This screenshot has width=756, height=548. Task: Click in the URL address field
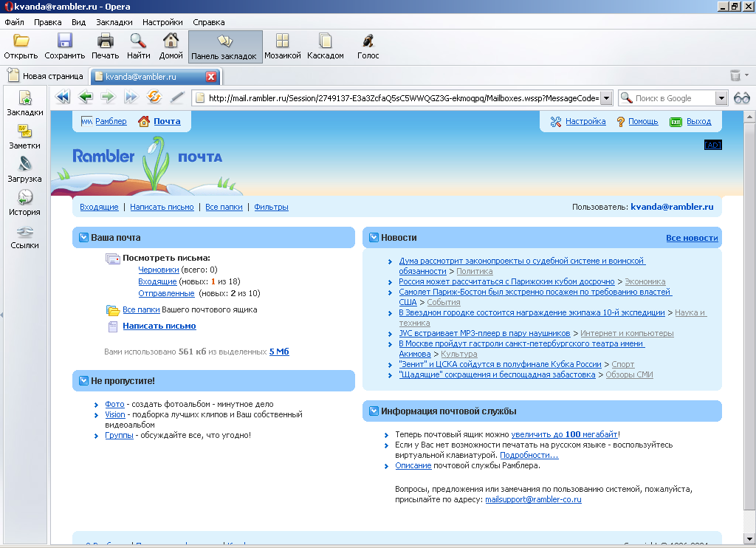[x=402, y=98]
